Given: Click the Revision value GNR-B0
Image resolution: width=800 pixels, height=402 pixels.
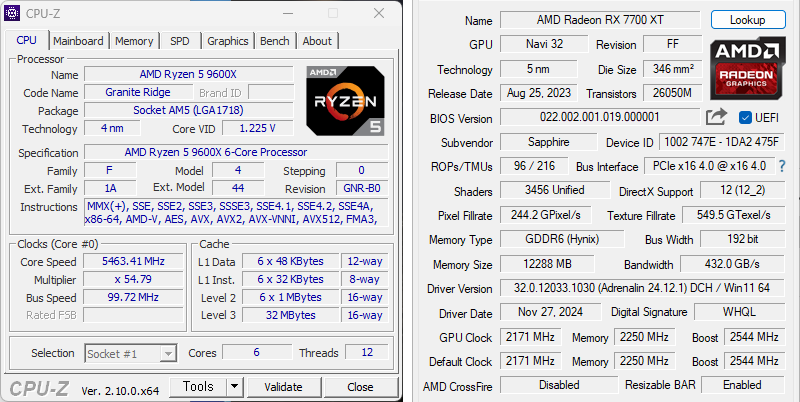Looking at the screenshot, I should 362,188.
